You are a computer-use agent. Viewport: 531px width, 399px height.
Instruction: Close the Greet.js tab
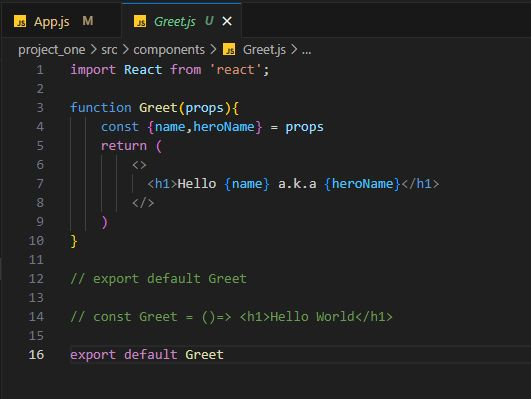coord(227,21)
